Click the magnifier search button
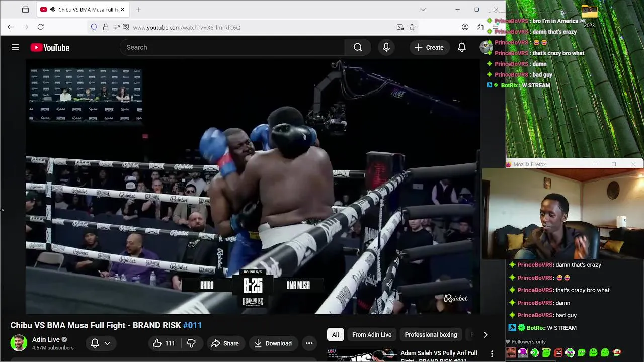This screenshot has height=362, width=644. (358, 47)
